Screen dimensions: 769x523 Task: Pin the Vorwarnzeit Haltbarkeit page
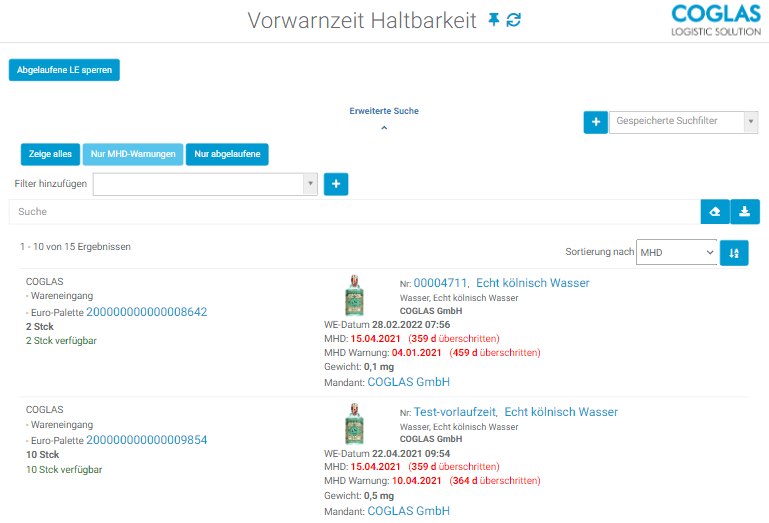coord(493,20)
